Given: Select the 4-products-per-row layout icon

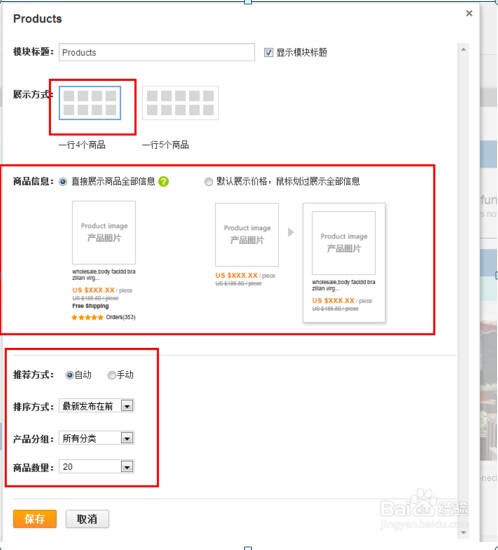Looking at the screenshot, I should coord(90,103).
